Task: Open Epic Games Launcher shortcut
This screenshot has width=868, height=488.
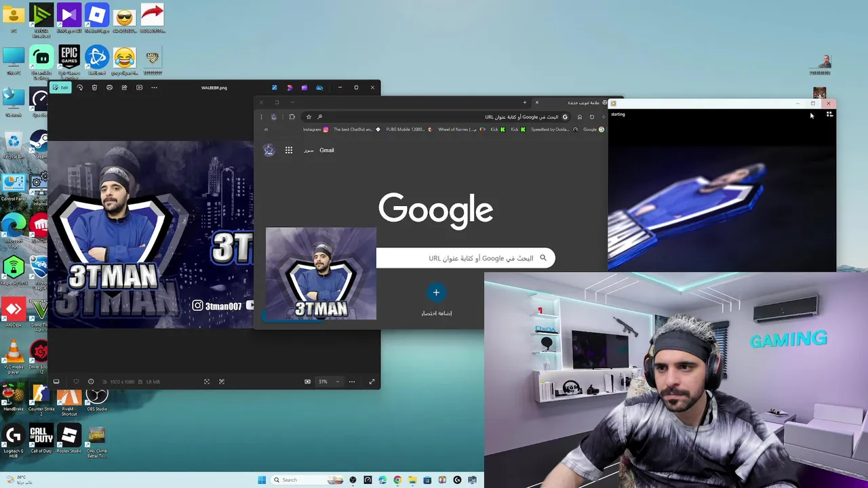Action: tap(68, 61)
